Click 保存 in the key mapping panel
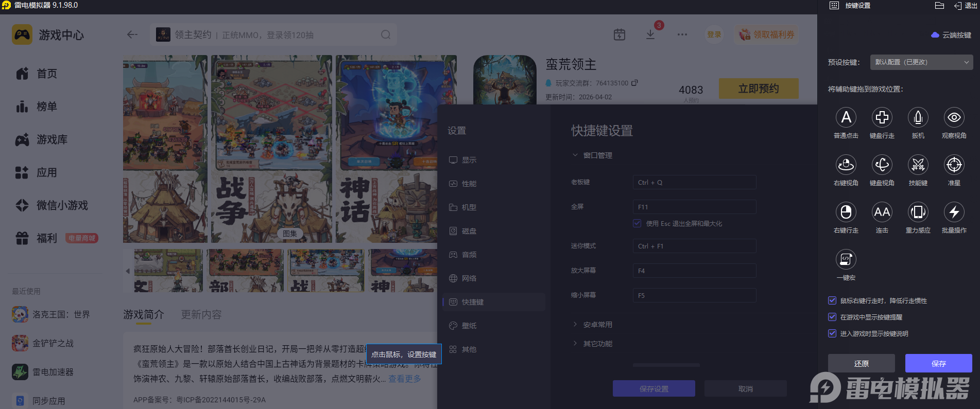The width and height of the screenshot is (980, 409). pos(938,363)
